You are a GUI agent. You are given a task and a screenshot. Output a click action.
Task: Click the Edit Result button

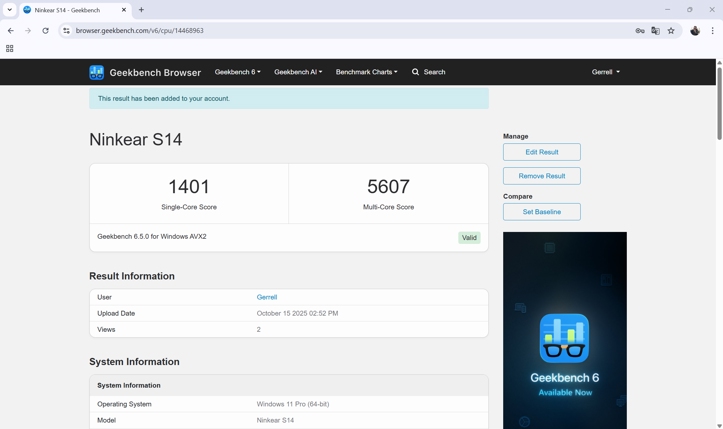541,152
